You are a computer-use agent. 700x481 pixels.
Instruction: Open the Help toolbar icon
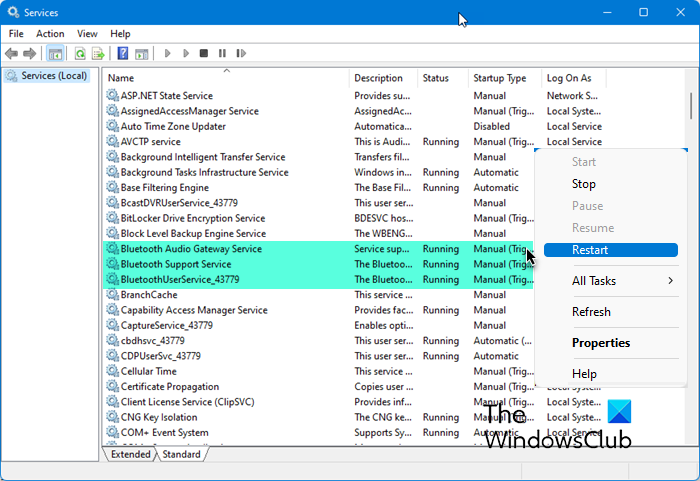pos(123,54)
